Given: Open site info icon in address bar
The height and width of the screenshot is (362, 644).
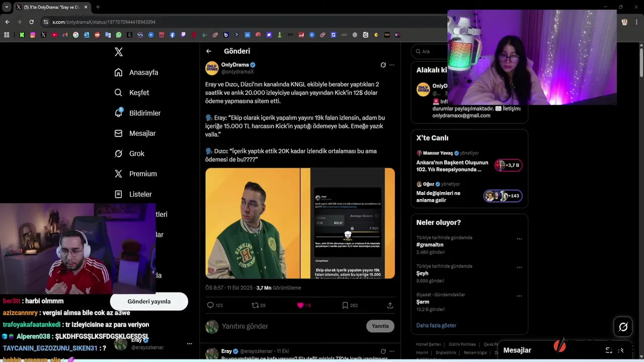Looking at the screenshot, I should pos(46,22).
